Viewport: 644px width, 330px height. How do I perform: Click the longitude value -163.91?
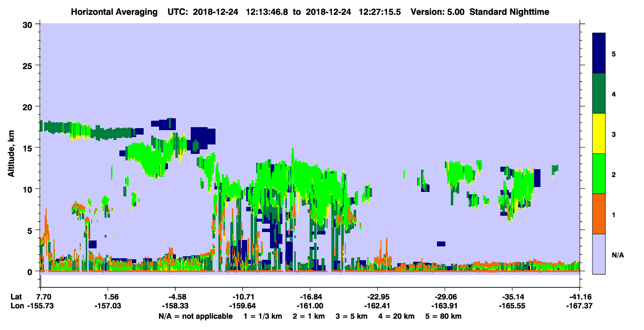click(444, 306)
